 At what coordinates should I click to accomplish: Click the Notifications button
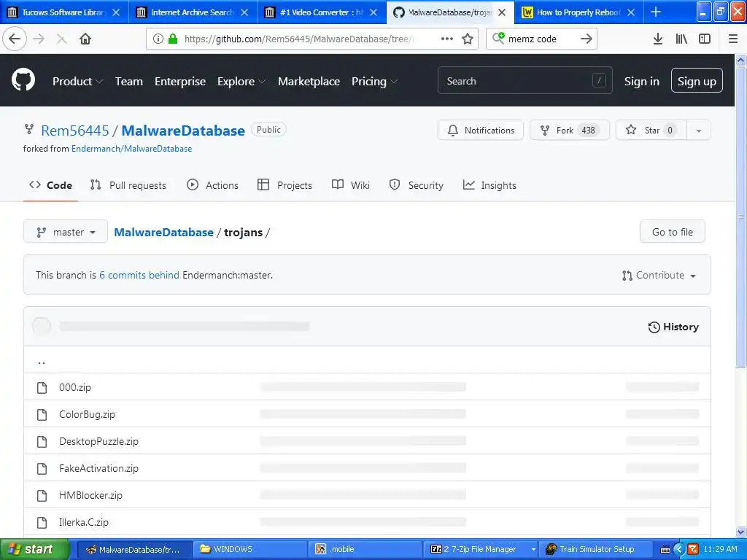coord(481,131)
